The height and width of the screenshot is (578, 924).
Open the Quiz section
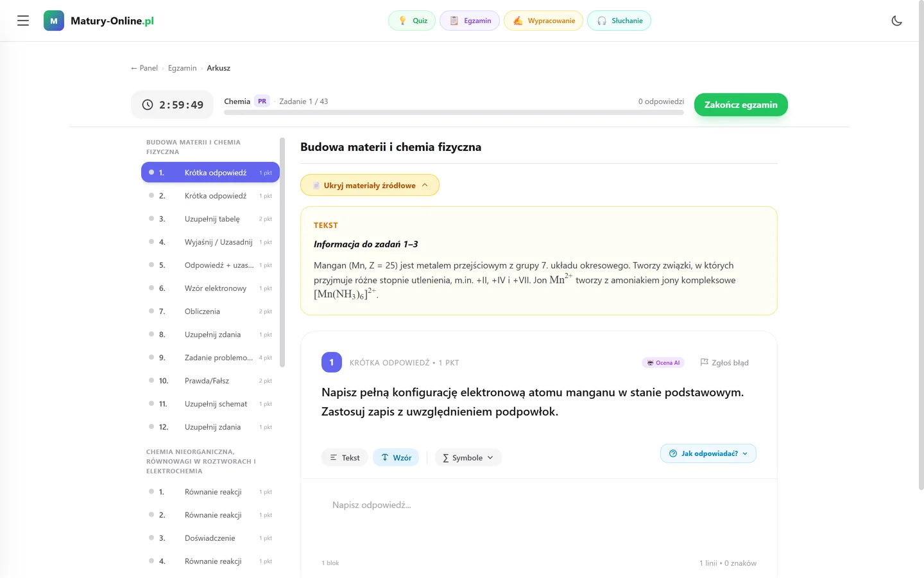(412, 21)
